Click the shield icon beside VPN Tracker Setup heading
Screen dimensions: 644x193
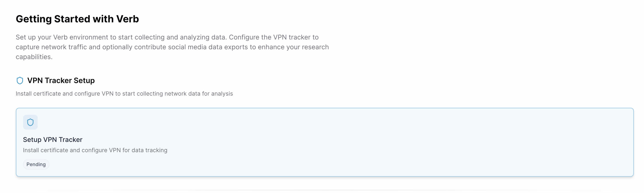pyautogui.click(x=20, y=80)
